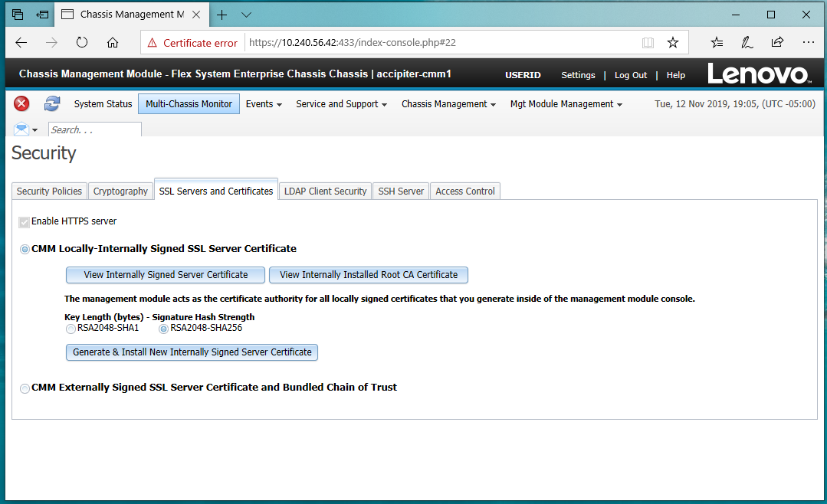Add page to favorites star icon
This screenshot has width=827, height=504.
click(x=672, y=43)
